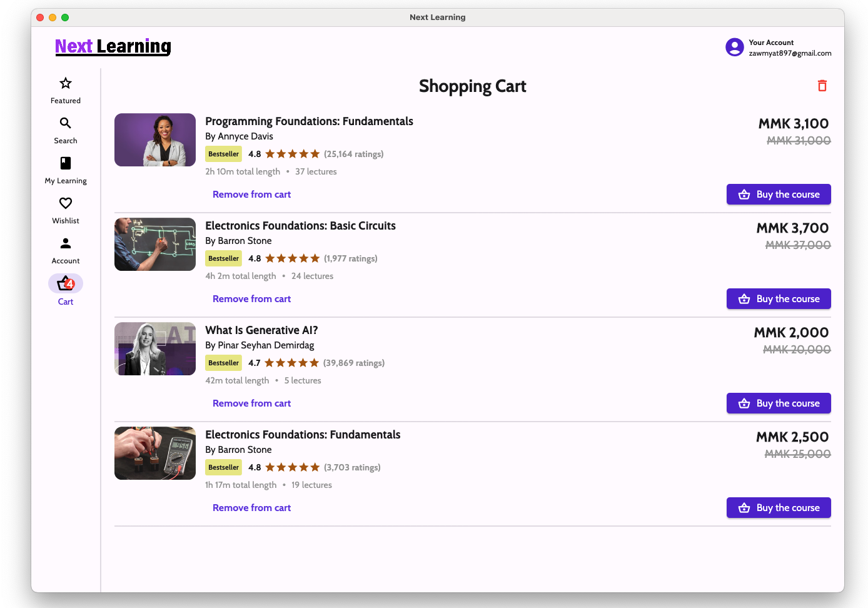Select the Cart basket icon

pos(66,284)
